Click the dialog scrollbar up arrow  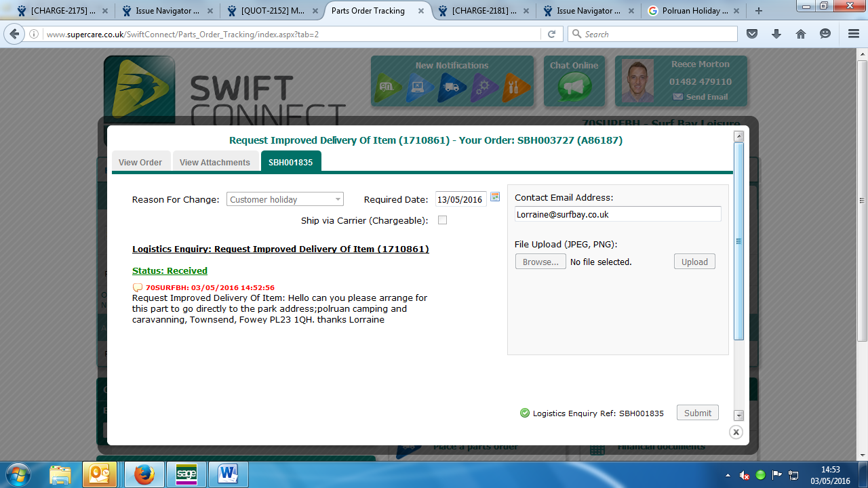[739, 136]
